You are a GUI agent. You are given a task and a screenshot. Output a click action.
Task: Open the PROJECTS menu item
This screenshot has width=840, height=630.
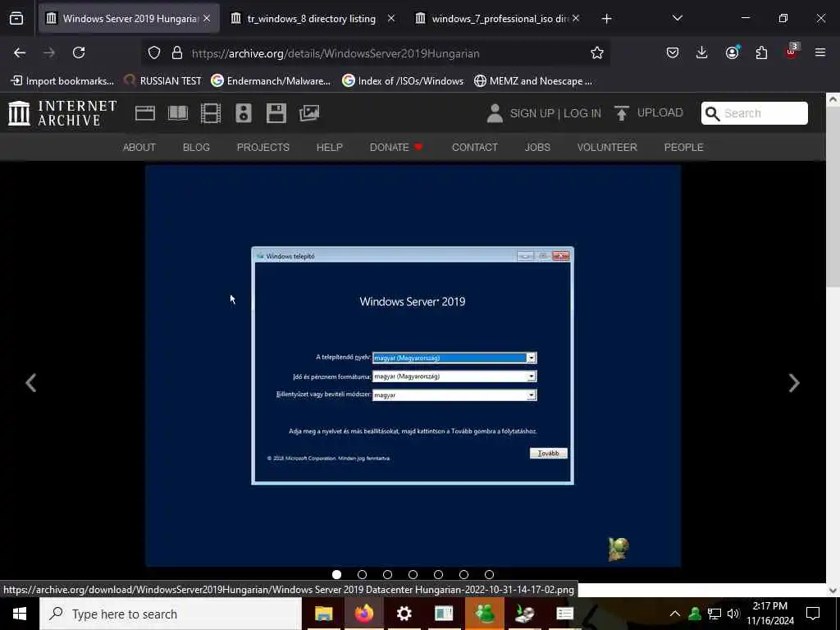pyautogui.click(x=263, y=148)
